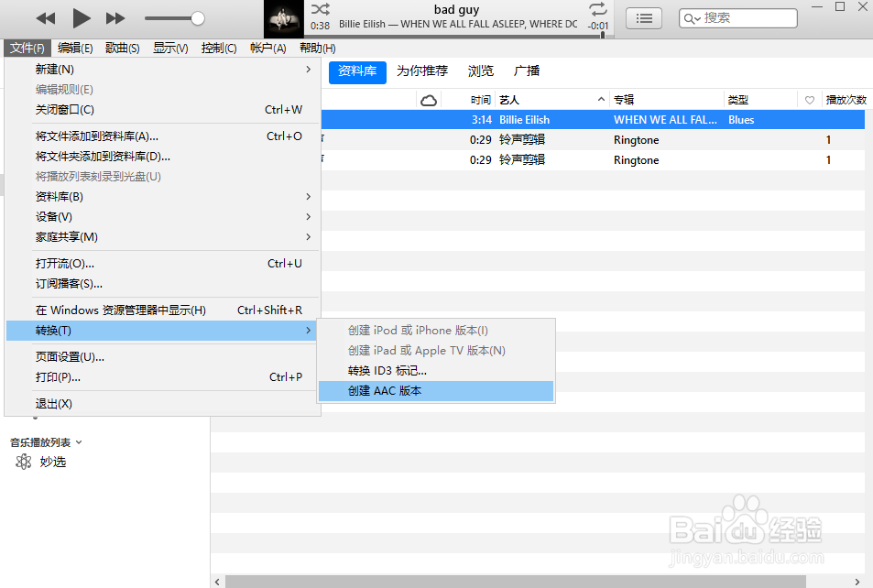
Task: Open the Up Next list button
Action: tap(644, 18)
